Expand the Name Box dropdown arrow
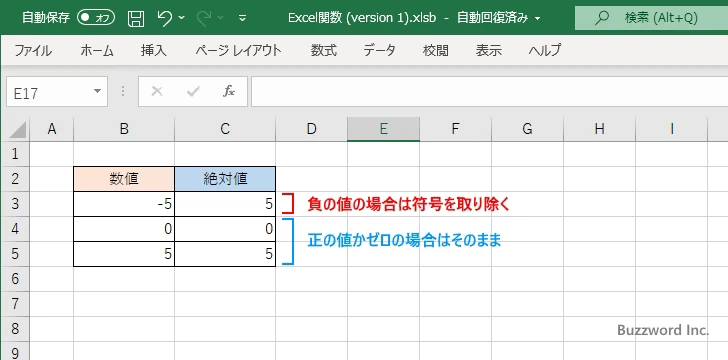This screenshot has width=728, height=360. [98, 91]
